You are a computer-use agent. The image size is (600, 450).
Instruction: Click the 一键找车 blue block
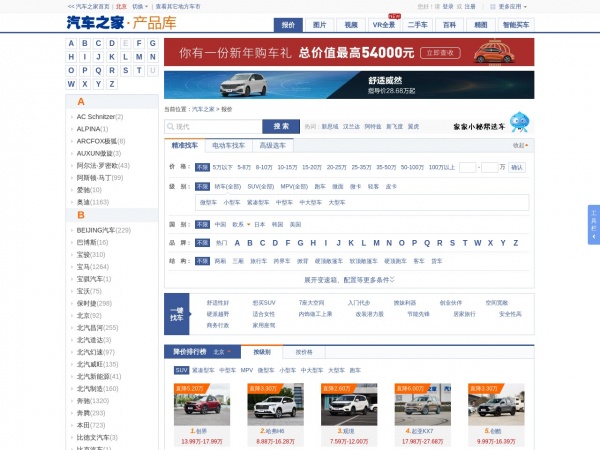point(177,314)
